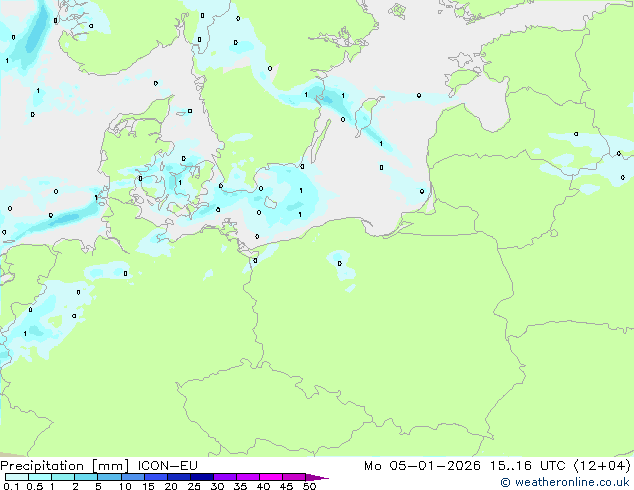Click the '25' legend scale label

(x=194, y=486)
